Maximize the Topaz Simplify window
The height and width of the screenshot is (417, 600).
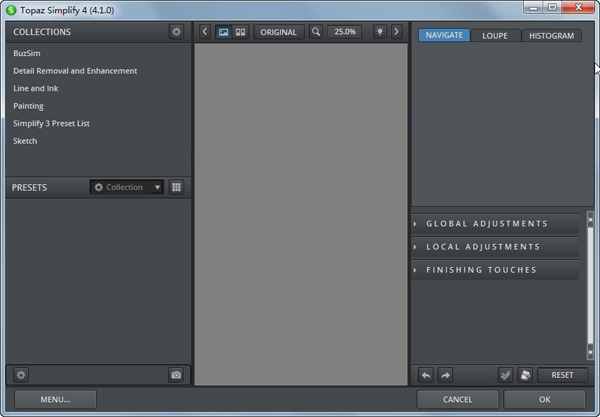click(552, 7)
